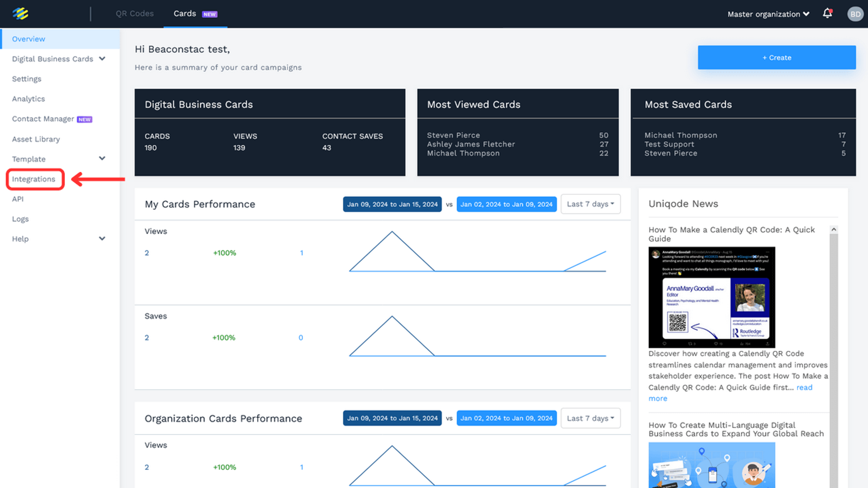
Task: Click the + Create button
Action: 777,58
